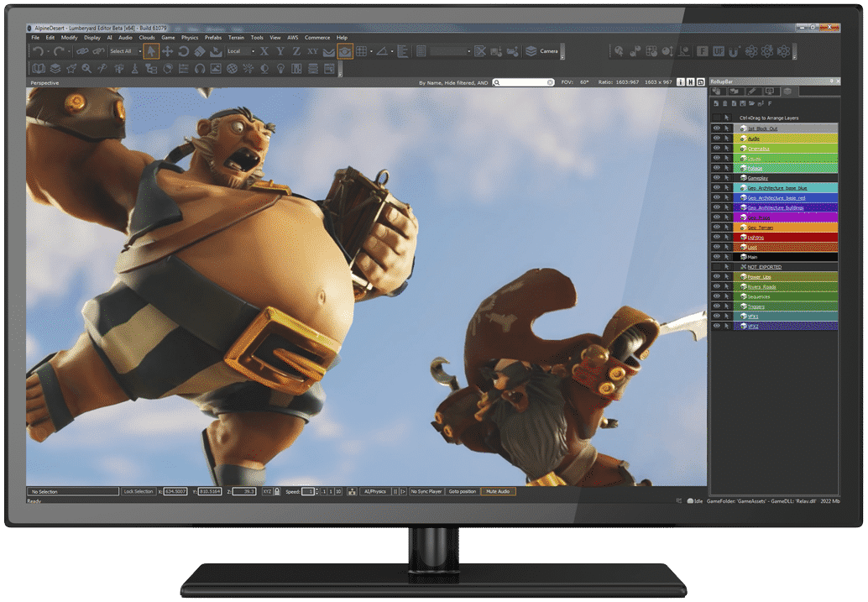The image size is (868, 602).
Task: Open the grid snap size dropdown arrow
Action: click(x=371, y=52)
